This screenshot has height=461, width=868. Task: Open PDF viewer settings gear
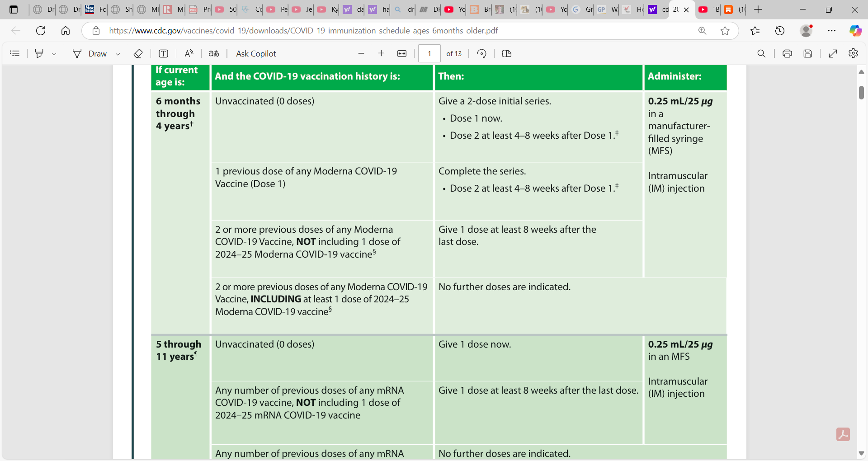853,53
